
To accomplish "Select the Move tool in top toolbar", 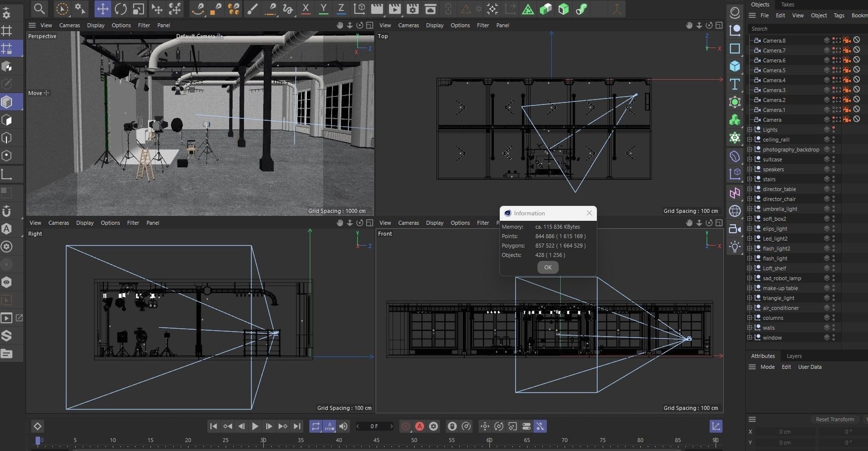I will point(102,8).
